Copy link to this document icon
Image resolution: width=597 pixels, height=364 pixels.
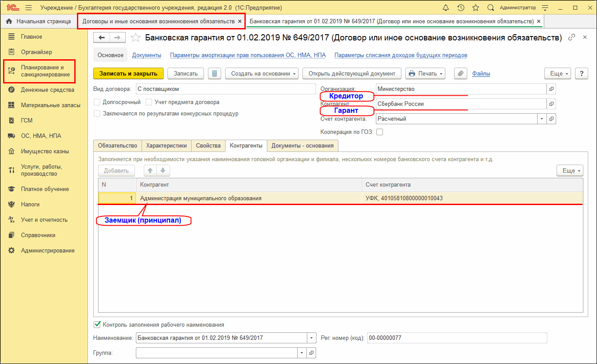(572, 37)
